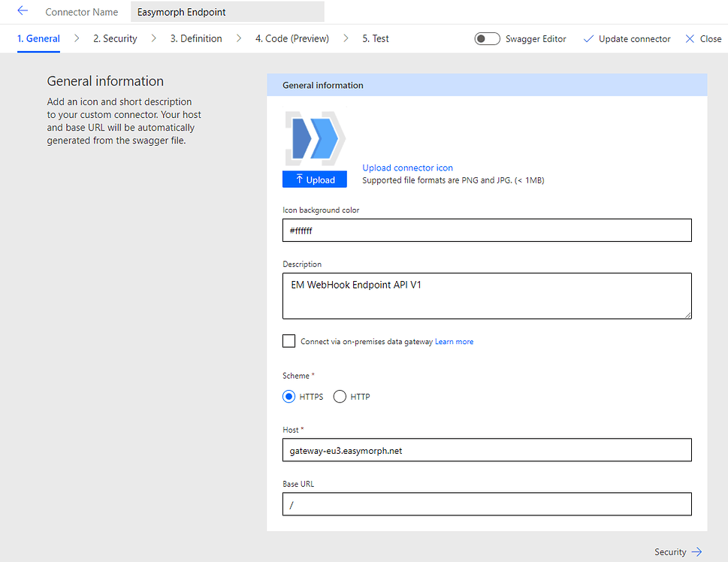Select the HTTPS scheme radio button
The width and height of the screenshot is (728, 562).
[x=288, y=396]
